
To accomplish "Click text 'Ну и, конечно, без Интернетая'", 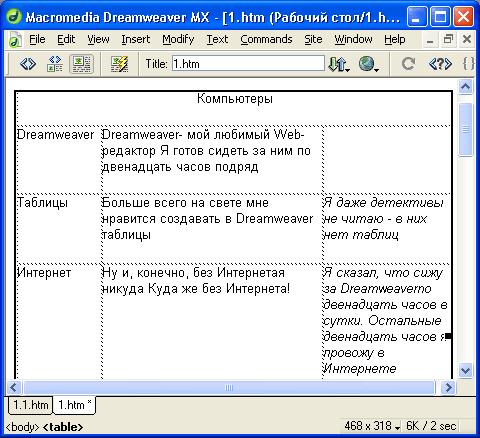I will pos(193,273).
